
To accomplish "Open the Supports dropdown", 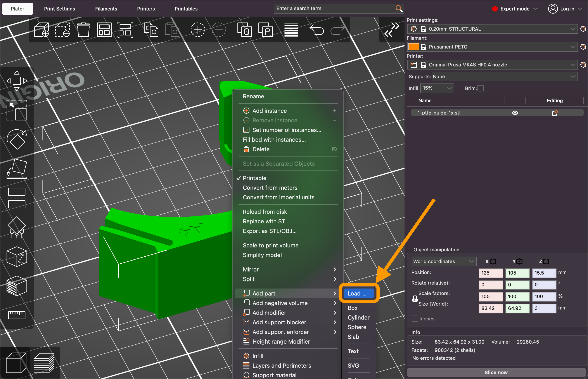I will pyautogui.click(x=504, y=76).
